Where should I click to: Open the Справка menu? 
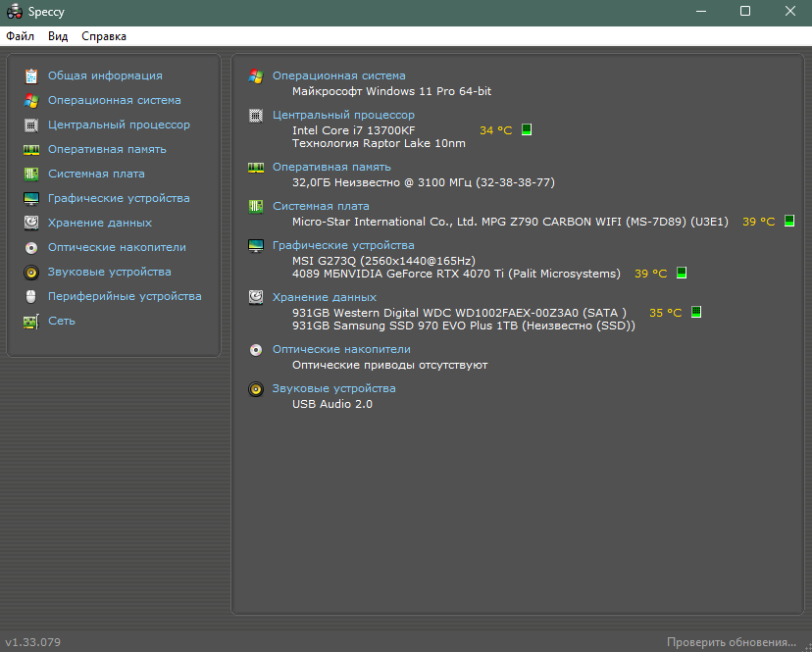click(x=104, y=36)
